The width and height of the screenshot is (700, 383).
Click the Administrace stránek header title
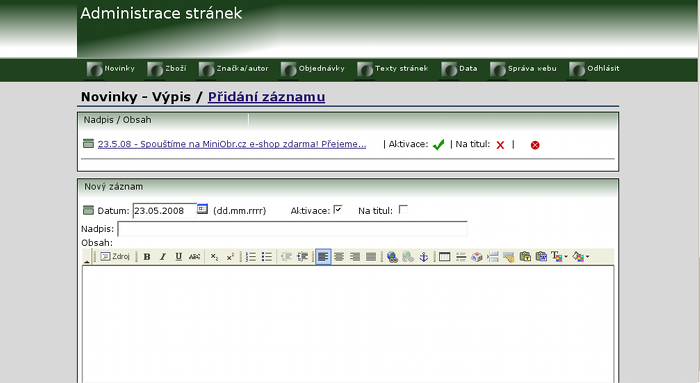pyautogui.click(x=161, y=13)
